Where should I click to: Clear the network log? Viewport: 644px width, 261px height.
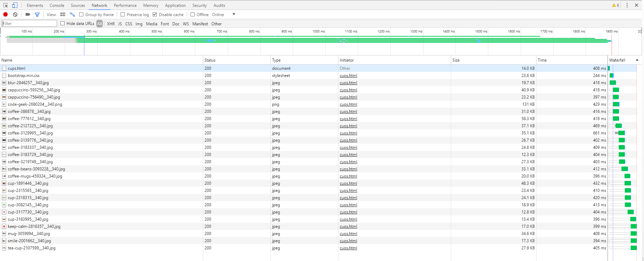[15, 14]
